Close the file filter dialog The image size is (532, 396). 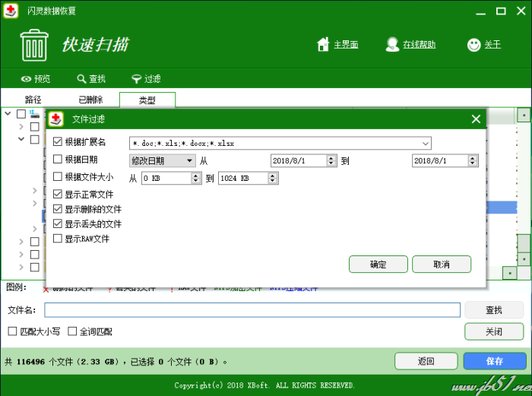pos(476,119)
